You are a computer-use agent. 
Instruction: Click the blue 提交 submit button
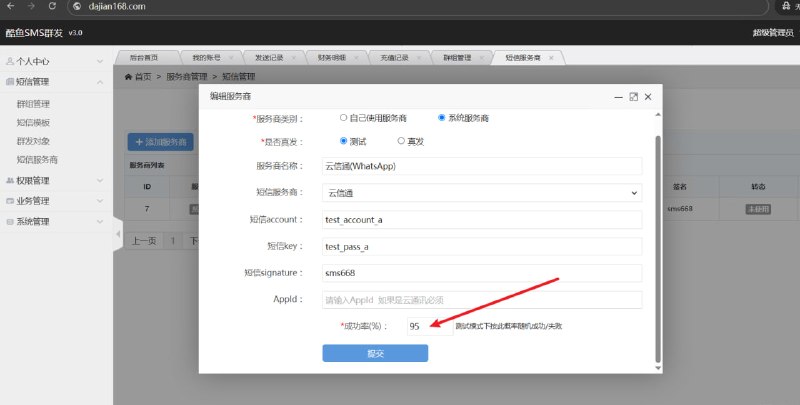(x=375, y=353)
